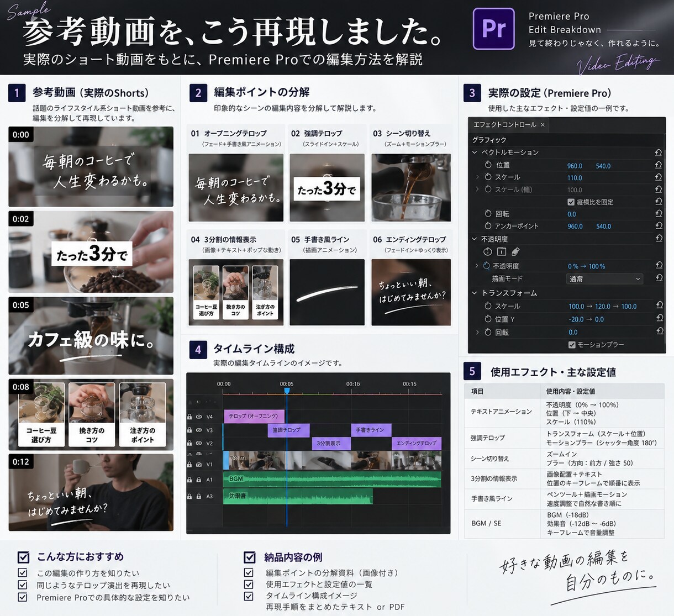Toggle the 位置 stopwatch under ベクトルモーション
This screenshot has height=616, width=674.
tap(488, 165)
